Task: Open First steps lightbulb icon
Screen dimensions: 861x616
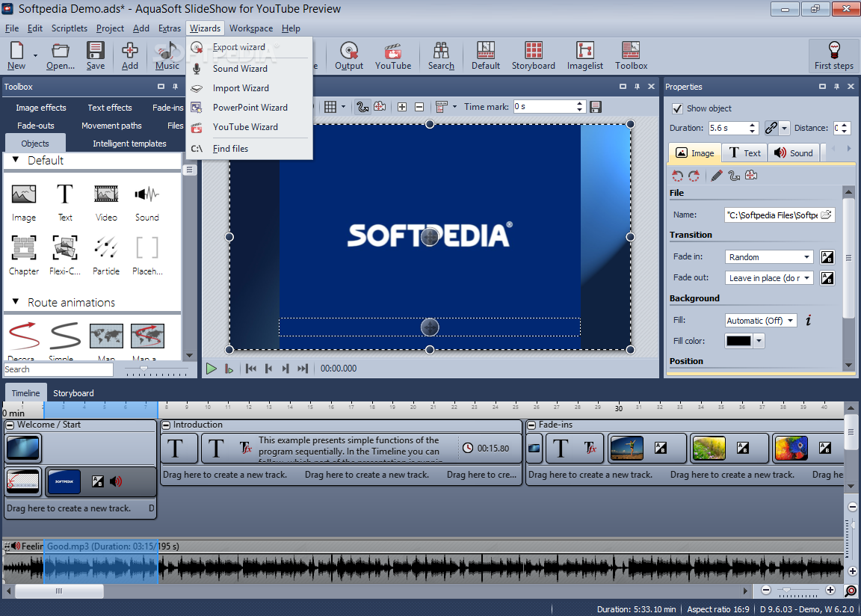Action: click(x=833, y=55)
